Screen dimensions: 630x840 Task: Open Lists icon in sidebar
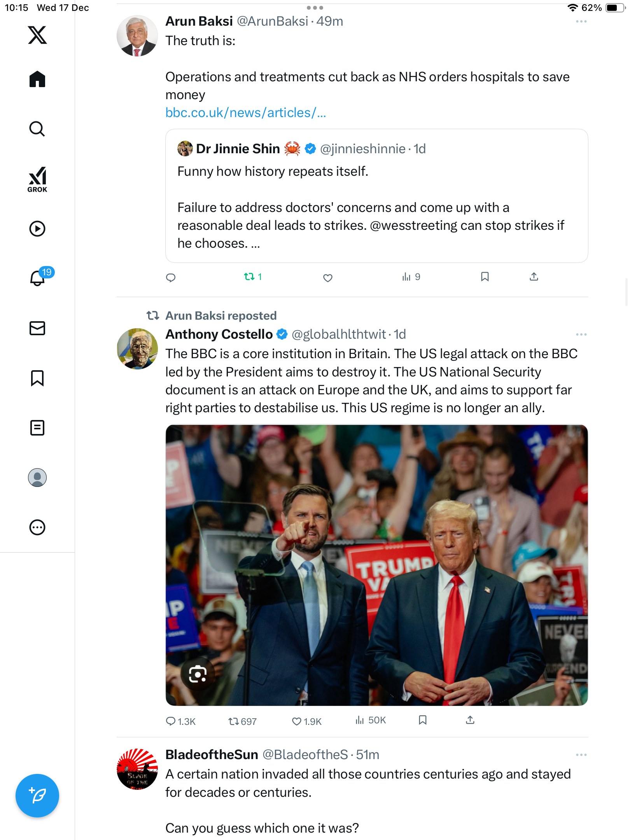click(x=37, y=428)
